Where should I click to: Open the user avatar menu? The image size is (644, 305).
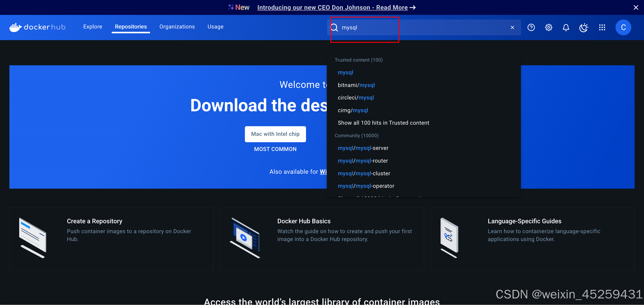(x=623, y=28)
